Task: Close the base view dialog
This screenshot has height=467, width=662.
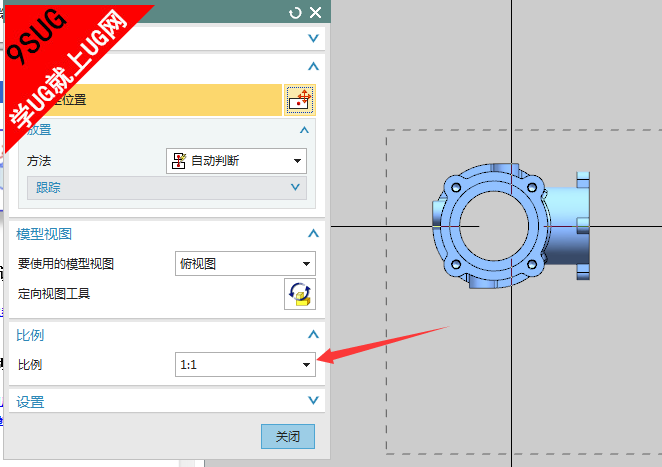Action: tap(315, 13)
